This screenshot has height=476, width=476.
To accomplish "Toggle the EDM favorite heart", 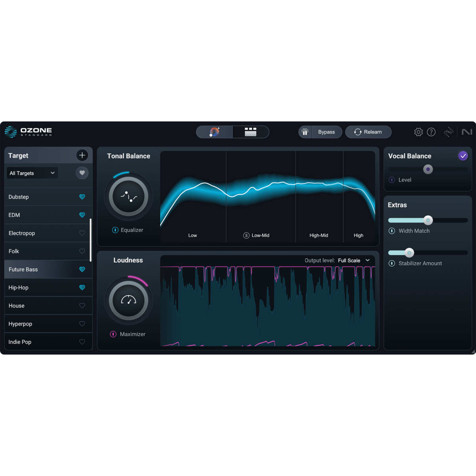I will 82,215.
